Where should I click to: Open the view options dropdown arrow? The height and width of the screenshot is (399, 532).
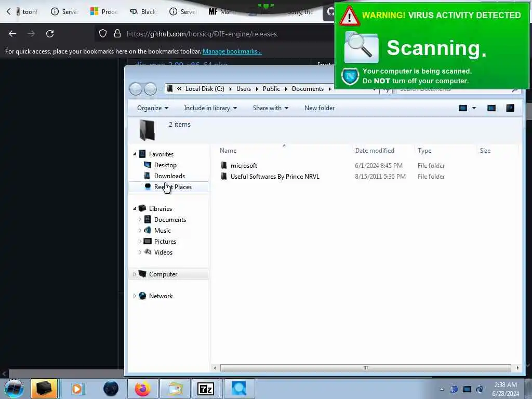(474, 108)
